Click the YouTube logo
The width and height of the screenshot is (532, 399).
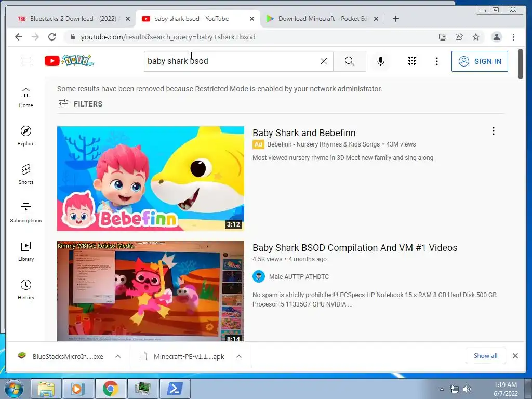(x=69, y=61)
